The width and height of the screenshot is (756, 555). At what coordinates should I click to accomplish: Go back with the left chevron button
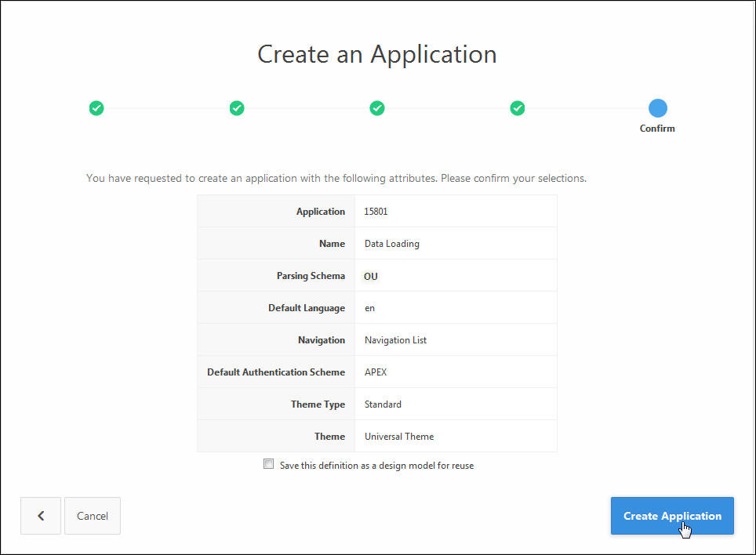tap(41, 516)
